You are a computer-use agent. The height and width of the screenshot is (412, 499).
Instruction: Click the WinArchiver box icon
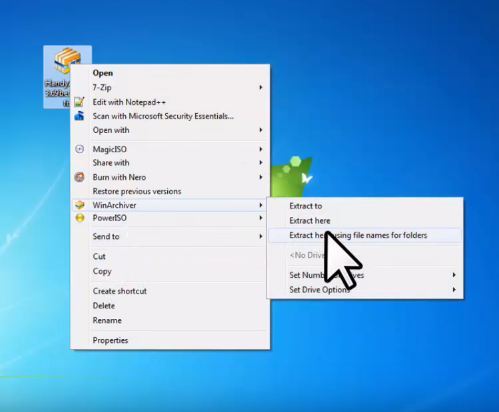[x=79, y=205]
